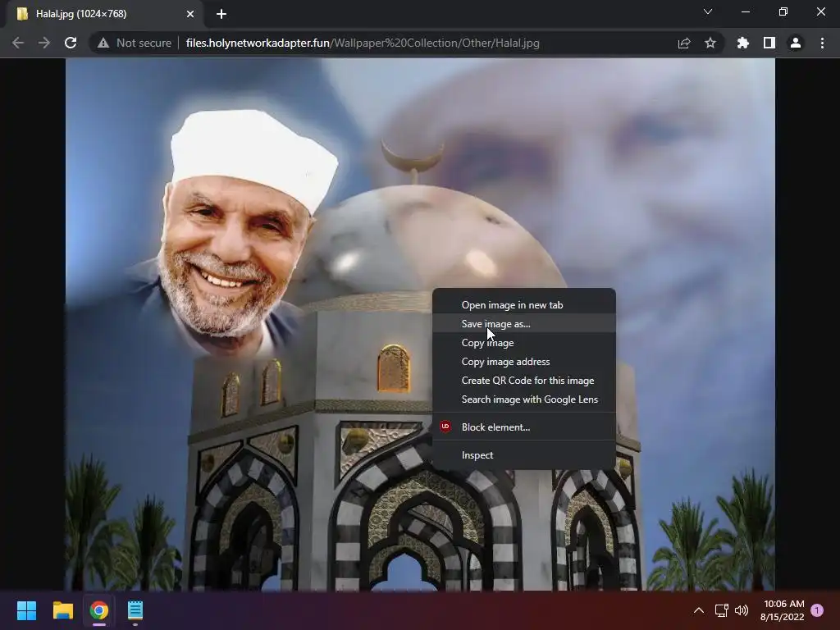The width and height of the screenshot is (840, 630).
Task: Click the browser forward arrow
Action: [x=44, y=43]
